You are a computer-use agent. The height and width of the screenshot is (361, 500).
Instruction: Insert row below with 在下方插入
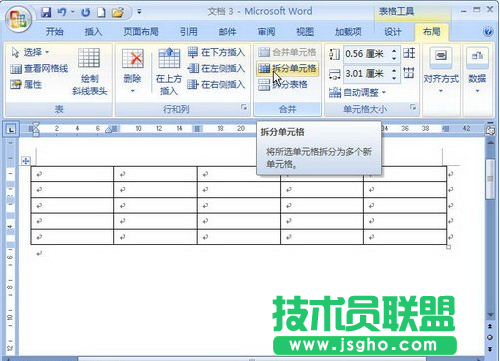pos(216,52)
